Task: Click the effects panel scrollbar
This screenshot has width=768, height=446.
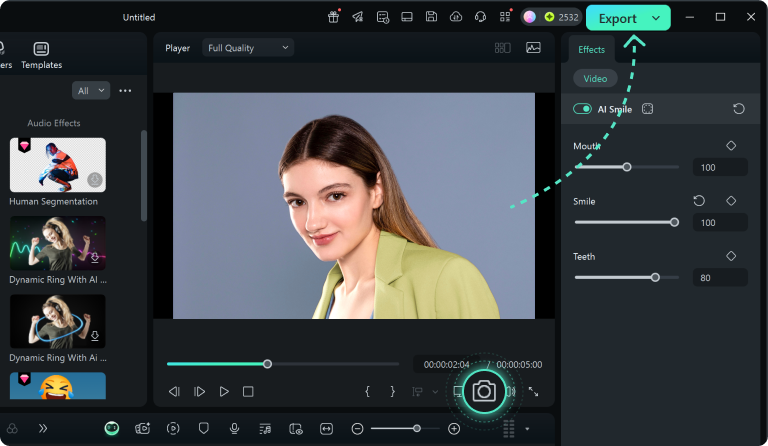Action: (144, 176)
